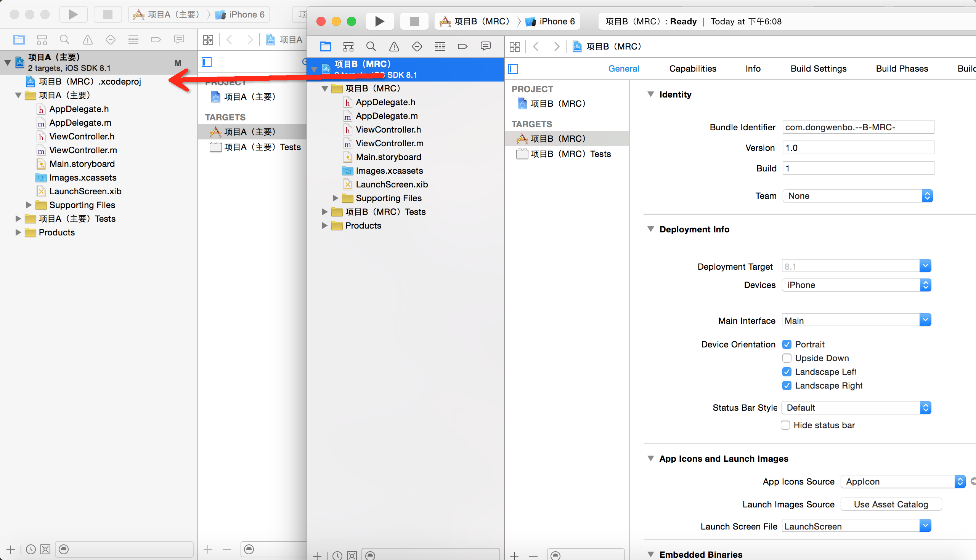Viewport: 976px width, 560px height.
Task: Open Test navigator in the project A window
Action: [x=111, y=39]
